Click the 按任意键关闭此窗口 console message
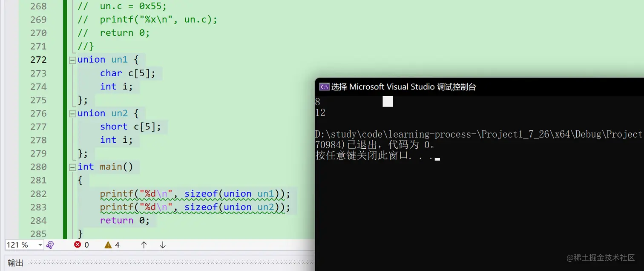644x271 pixels. (x=374, y=156)
